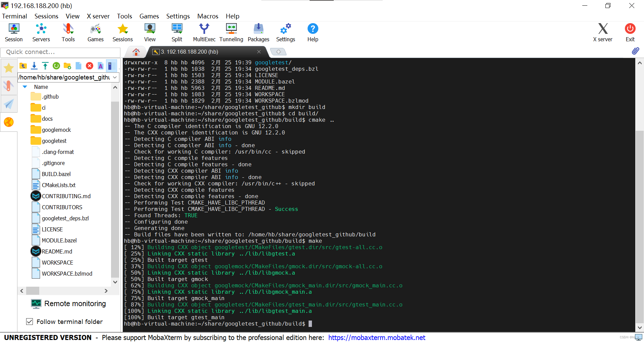Create a new folder on remote server
The image size is (644, 342).
tap(67, 66)
